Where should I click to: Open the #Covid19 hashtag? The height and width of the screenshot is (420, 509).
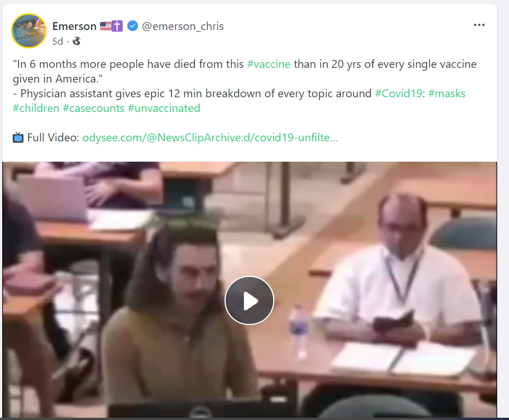pyautogui.click(x=398, y=93)
